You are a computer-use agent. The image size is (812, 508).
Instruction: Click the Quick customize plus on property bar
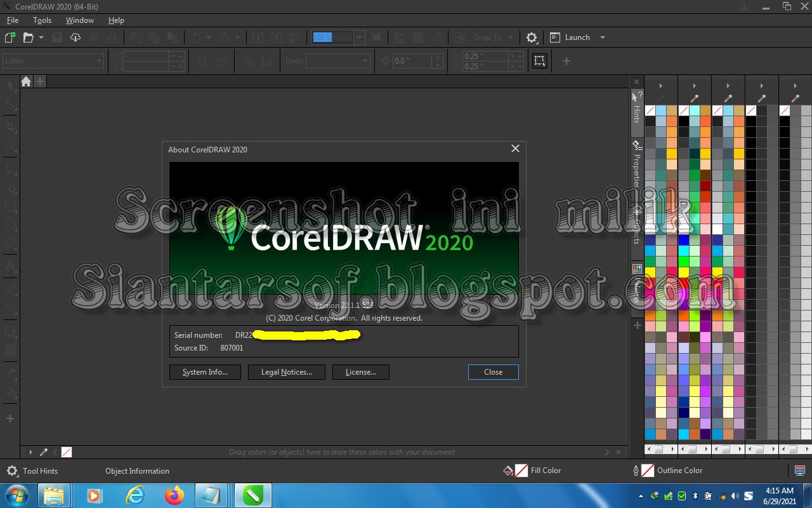pos(566,61)
